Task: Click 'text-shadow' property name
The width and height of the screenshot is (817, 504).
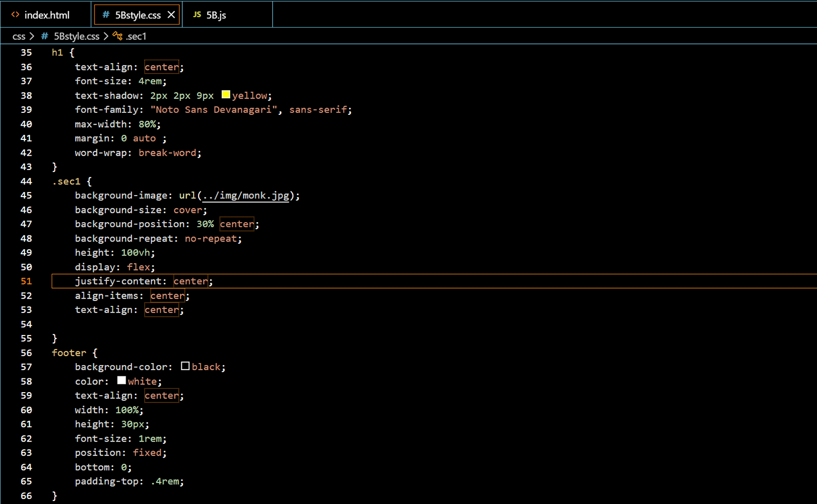Action: click(x=106, y=95)
